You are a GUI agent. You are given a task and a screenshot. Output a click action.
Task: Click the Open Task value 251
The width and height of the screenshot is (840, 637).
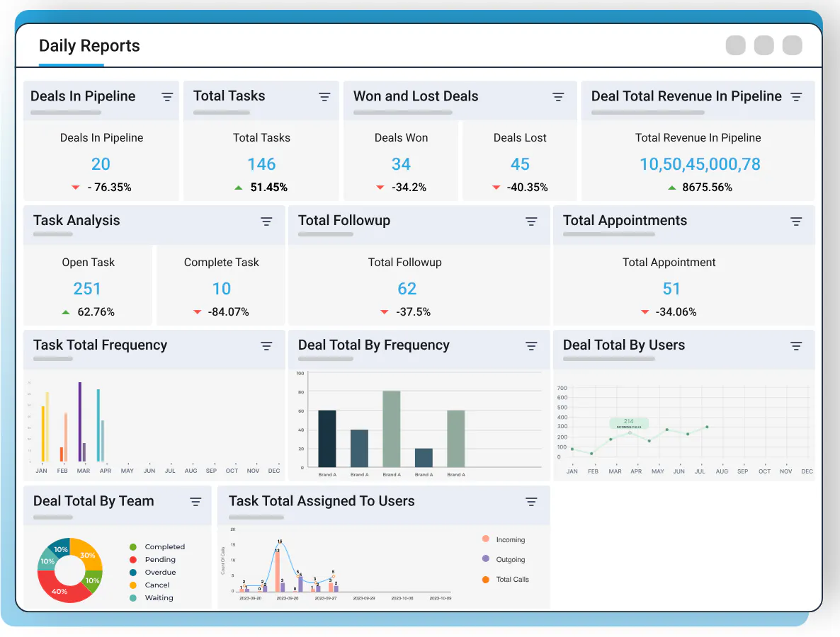tap(87, 289)
